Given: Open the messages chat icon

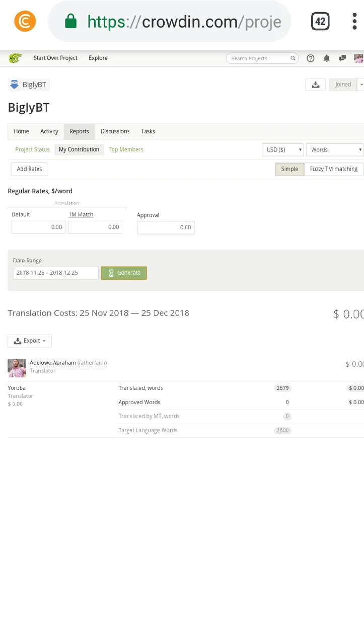Looking at the screenshot, I should click(342, 58).
